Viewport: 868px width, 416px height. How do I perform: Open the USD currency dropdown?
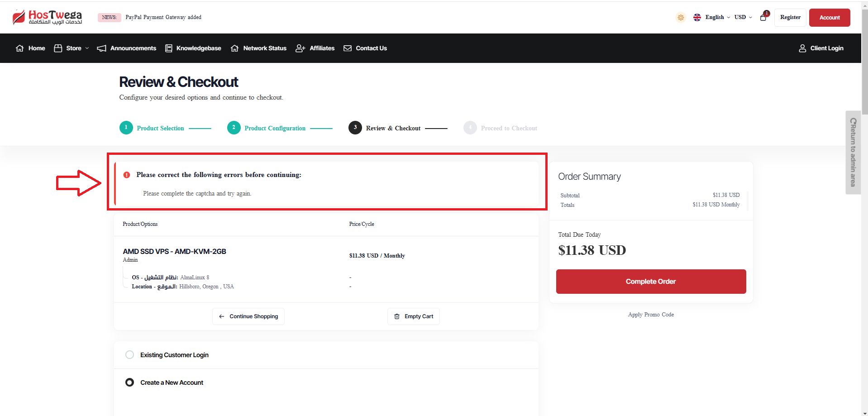click(743, 17)
